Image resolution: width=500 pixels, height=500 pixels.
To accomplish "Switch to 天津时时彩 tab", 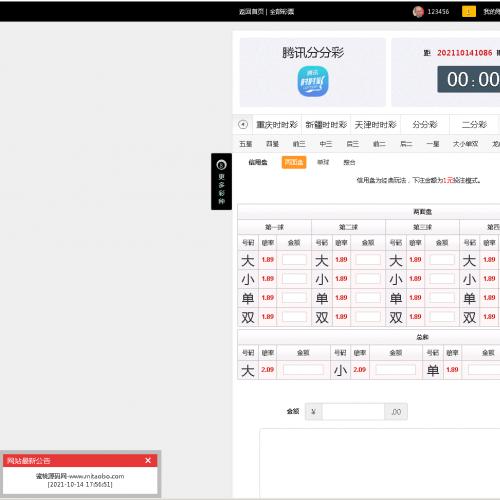I will (375, 125).
